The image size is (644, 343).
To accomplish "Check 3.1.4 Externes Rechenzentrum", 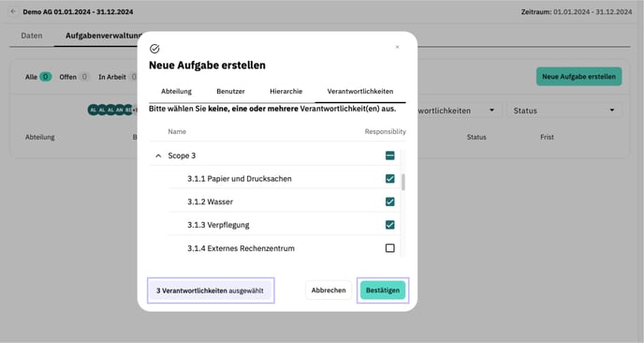I will (389, 248).
